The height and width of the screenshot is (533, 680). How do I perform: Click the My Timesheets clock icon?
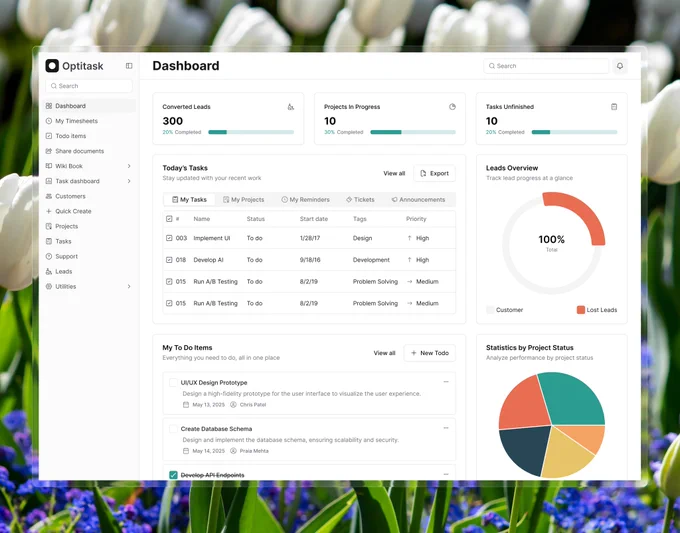tap(49, 121)
